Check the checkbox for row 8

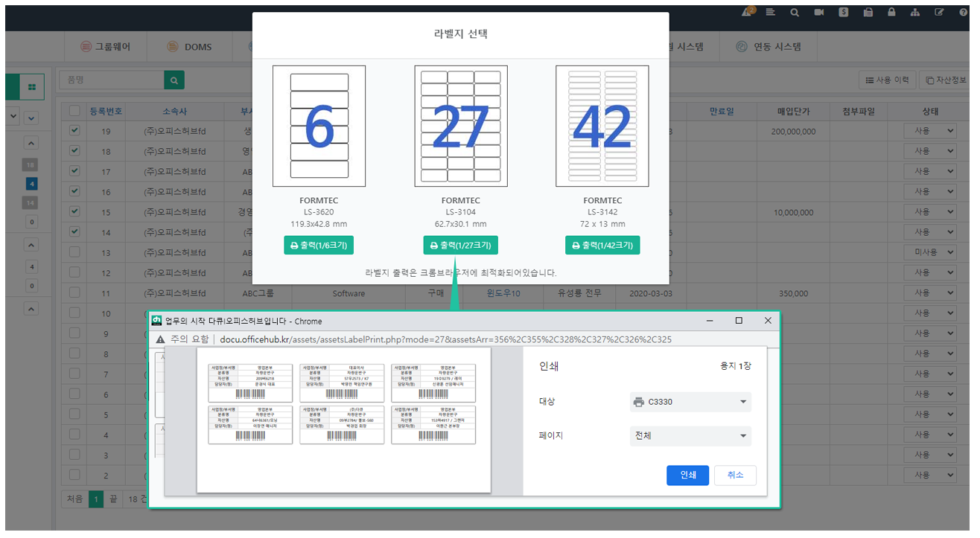pos(74,353)
